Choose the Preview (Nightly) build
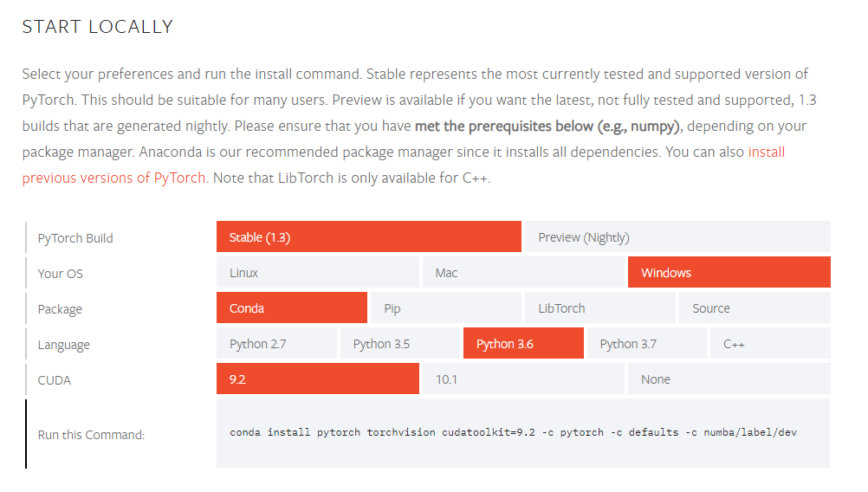The image size is (868, 492). [x=677, y=236]
